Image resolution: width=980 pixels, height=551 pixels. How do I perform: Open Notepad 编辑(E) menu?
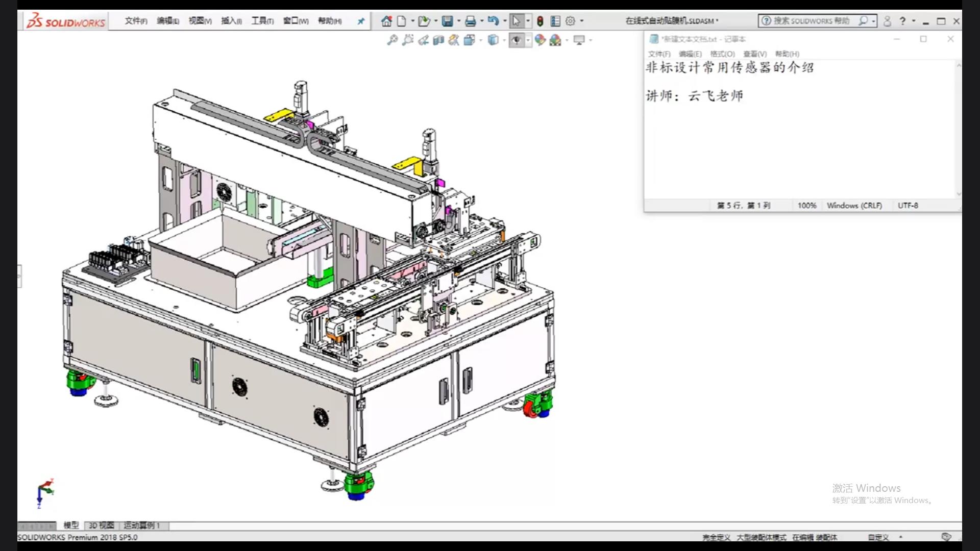click(x=690, y=54)
